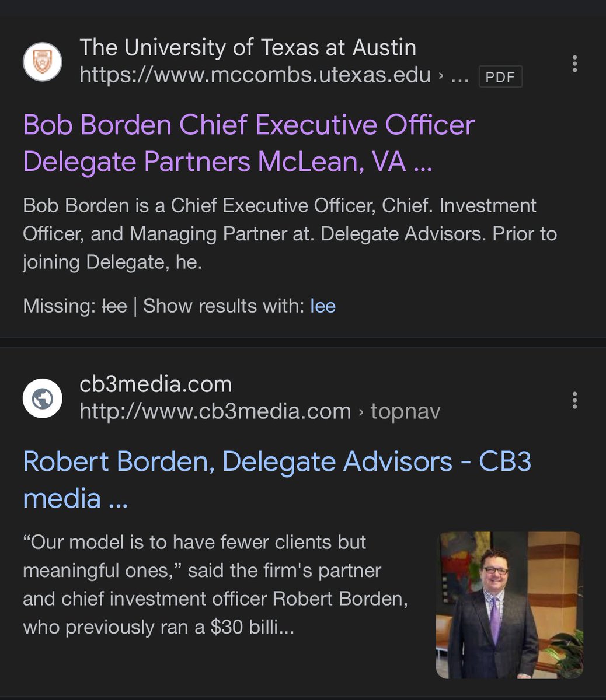
Task: Click the globe favicon for cb3media.com
Action: 42,398
